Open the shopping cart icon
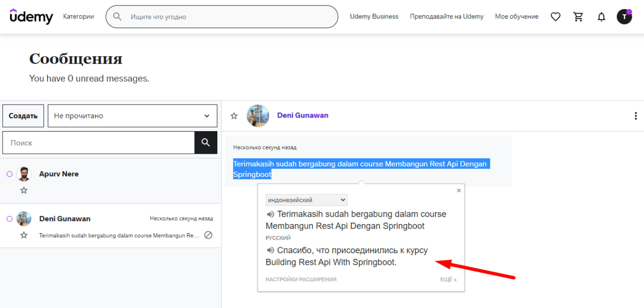Viewport: 644px width, 308px height. [579, 17]
